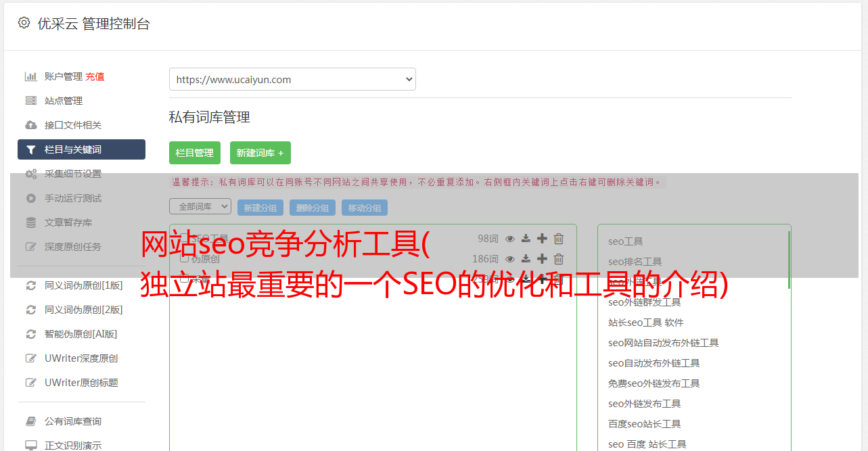This screenshot has width=868, height=451.
Task: Open 公有词库查询 via its book icon
Action: coord(31,421)
